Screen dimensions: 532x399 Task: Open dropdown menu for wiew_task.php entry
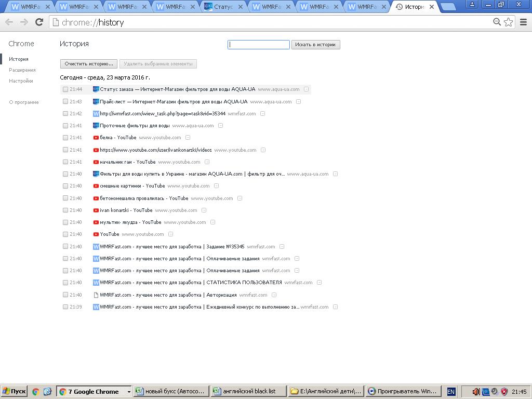click(x=262, y=114)
